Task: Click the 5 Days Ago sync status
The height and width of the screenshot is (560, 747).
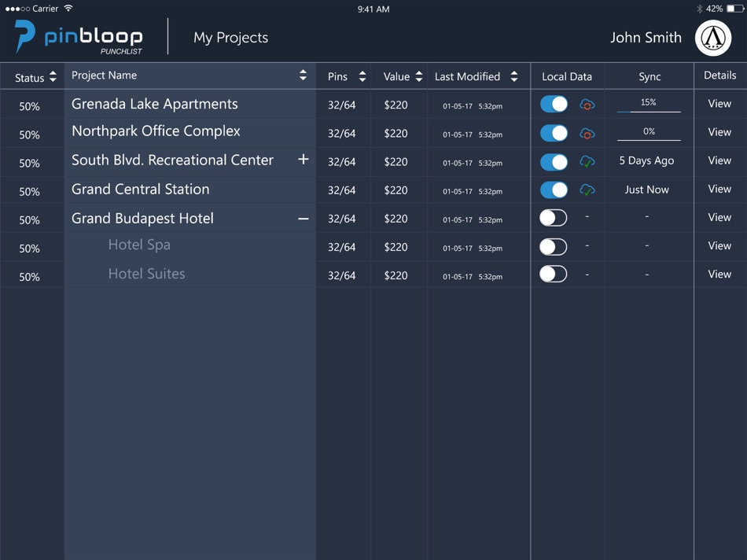Action: tap(646, 161)
